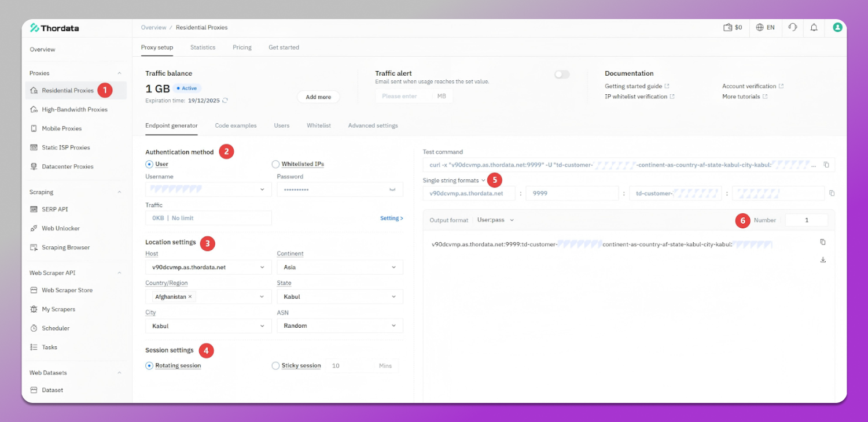Open the ASN dropdown set to Random

(340, 325)
